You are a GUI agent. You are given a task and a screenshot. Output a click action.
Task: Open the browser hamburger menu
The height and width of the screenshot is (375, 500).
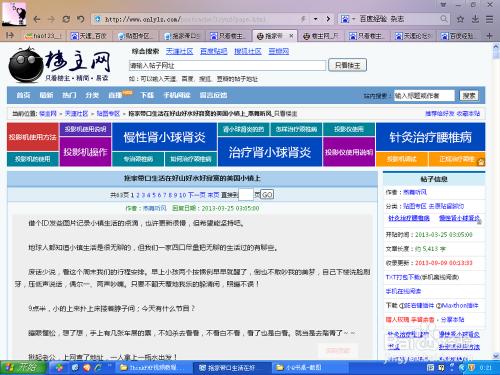pyautogui.click(x=489, y=19)
